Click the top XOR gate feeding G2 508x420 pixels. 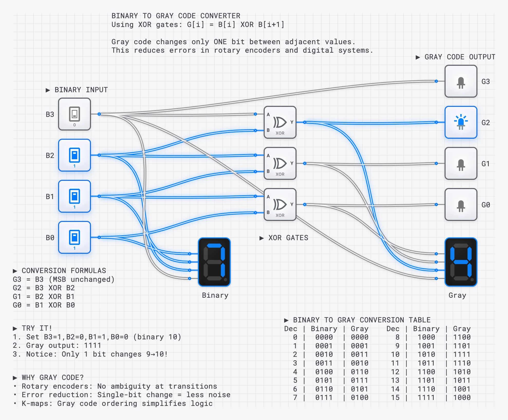click(280, 123)
